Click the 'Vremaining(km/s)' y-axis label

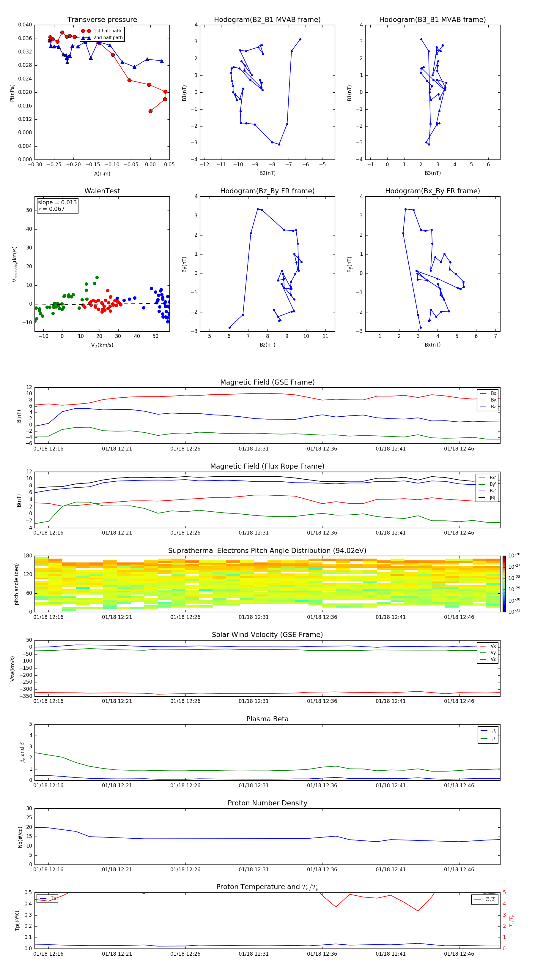[15, 264]
